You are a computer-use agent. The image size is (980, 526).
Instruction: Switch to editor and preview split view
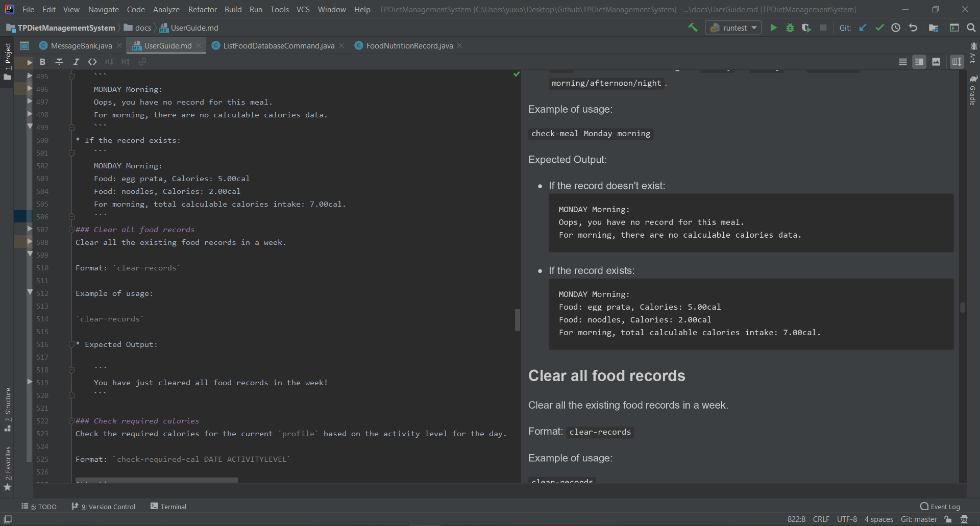click(919, 62)
